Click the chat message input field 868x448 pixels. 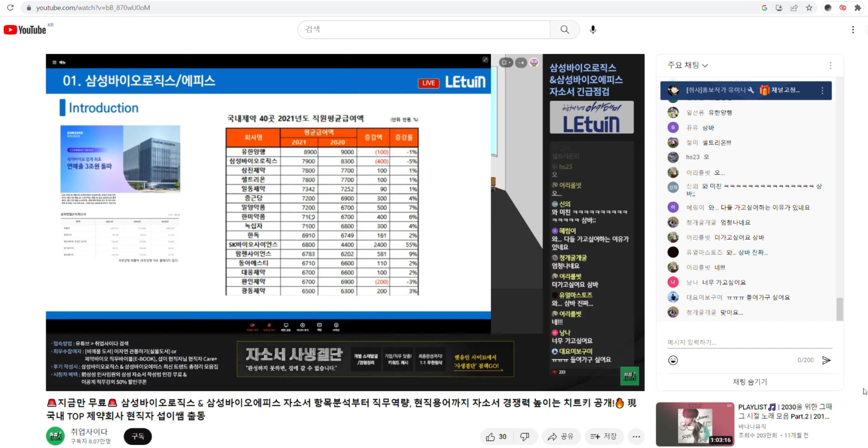click(x=750, y=342)
